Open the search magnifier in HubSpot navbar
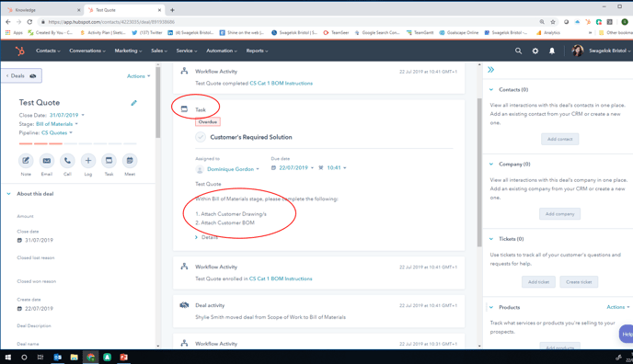 [x=518, y=51]
